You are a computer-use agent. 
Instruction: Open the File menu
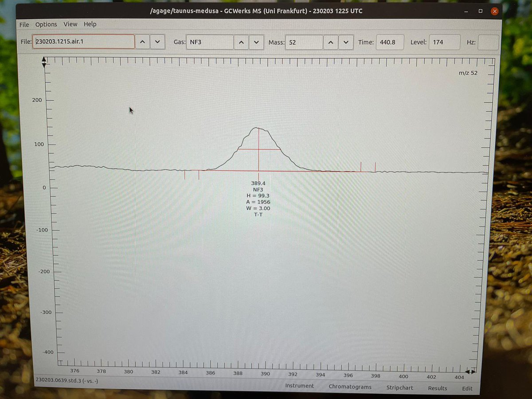point(24,24)
